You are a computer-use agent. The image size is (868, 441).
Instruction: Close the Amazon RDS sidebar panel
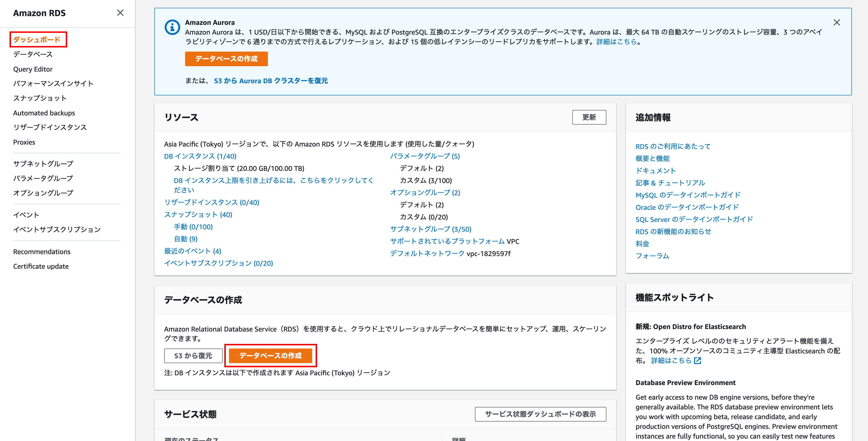coord(120,13)
